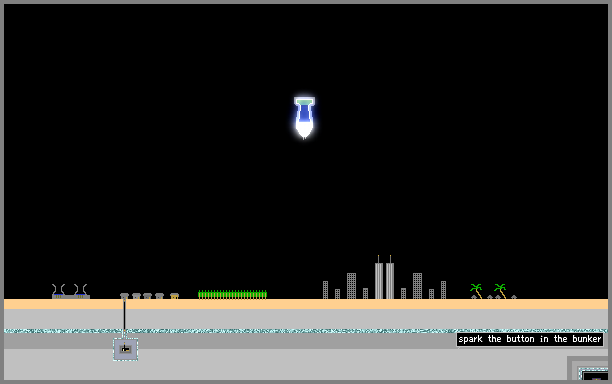Click the right palm tree
612x384 pixels.
[500, 291]
